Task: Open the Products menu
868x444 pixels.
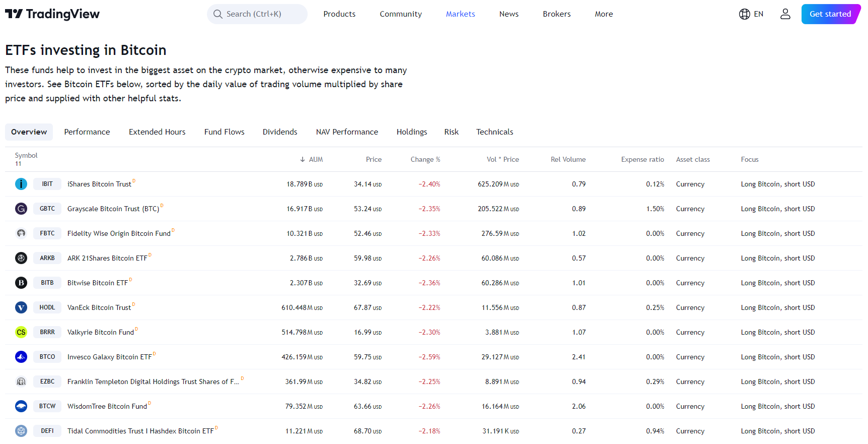Action: [339, 14]
